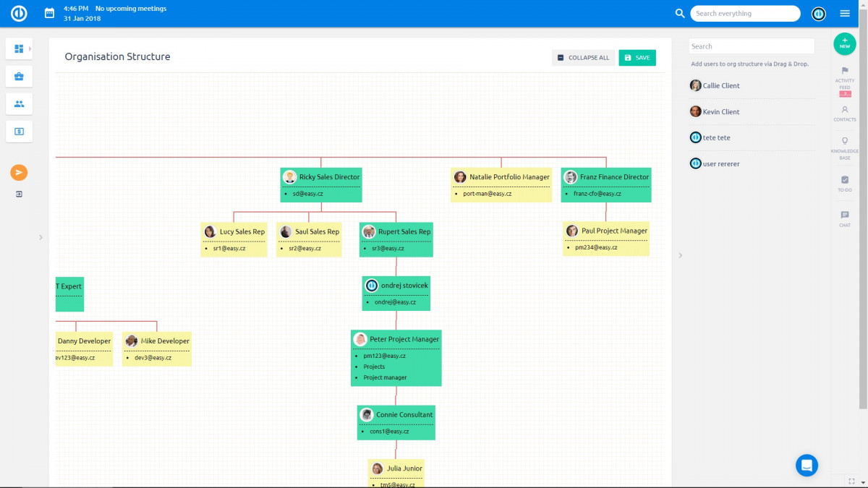This screenshot has width=868, height=488.
Task: Click the COLLAPSE ALL button
Action: [583, 57]
